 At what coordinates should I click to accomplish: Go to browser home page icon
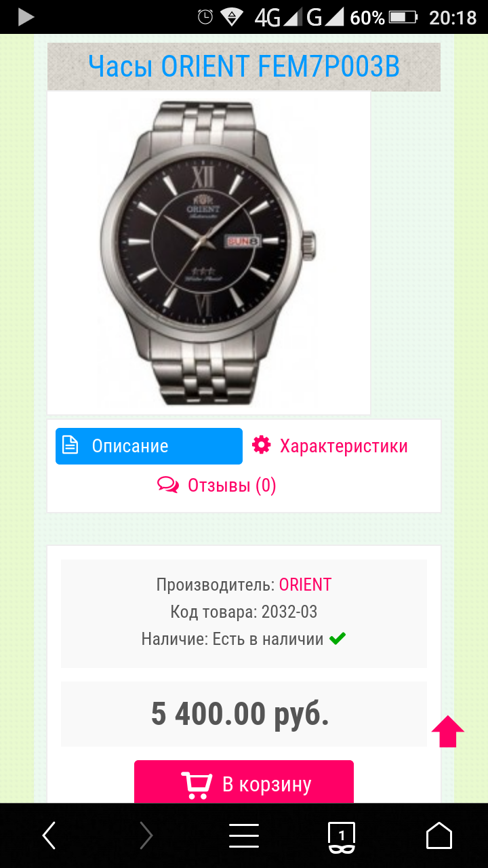point(439,835)
